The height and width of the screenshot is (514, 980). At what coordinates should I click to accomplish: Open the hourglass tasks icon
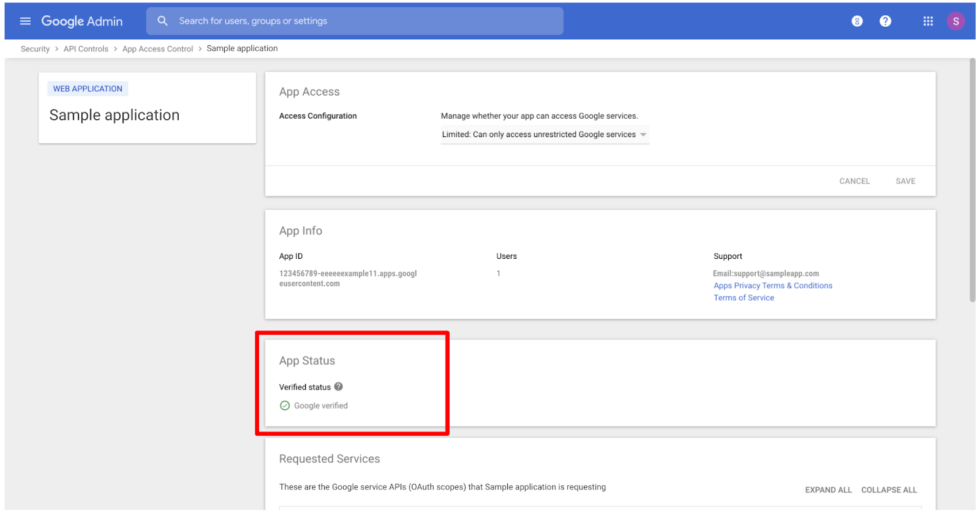857,21
